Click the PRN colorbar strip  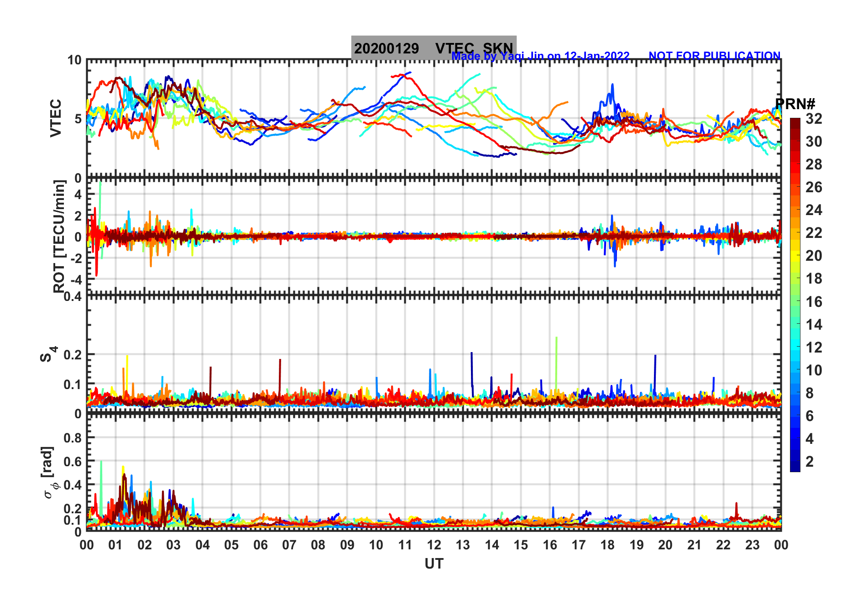(795, 295)
